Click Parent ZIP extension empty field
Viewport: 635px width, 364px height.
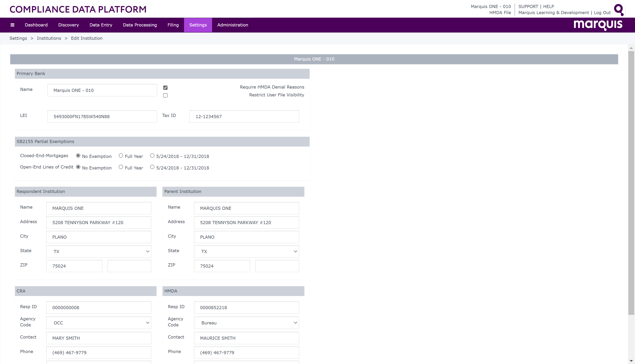point(277,266)
